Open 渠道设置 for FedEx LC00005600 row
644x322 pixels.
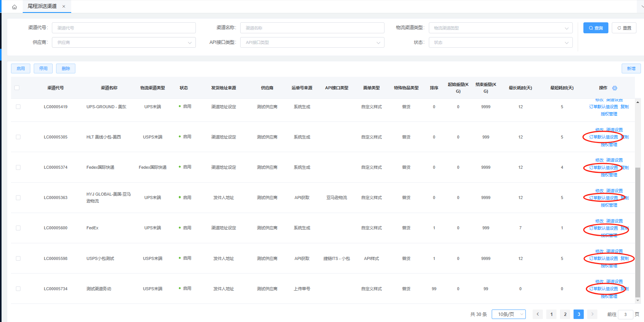click(x=614, y=221)
